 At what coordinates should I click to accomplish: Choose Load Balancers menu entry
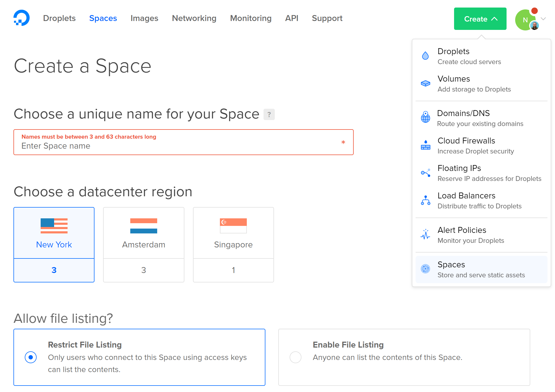coord(482,201)
